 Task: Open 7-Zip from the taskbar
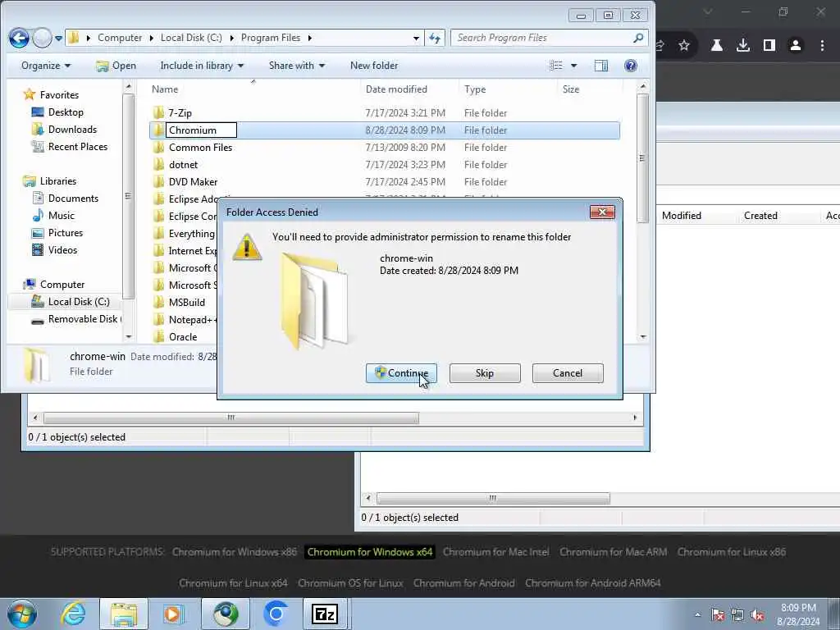point(325,614)
